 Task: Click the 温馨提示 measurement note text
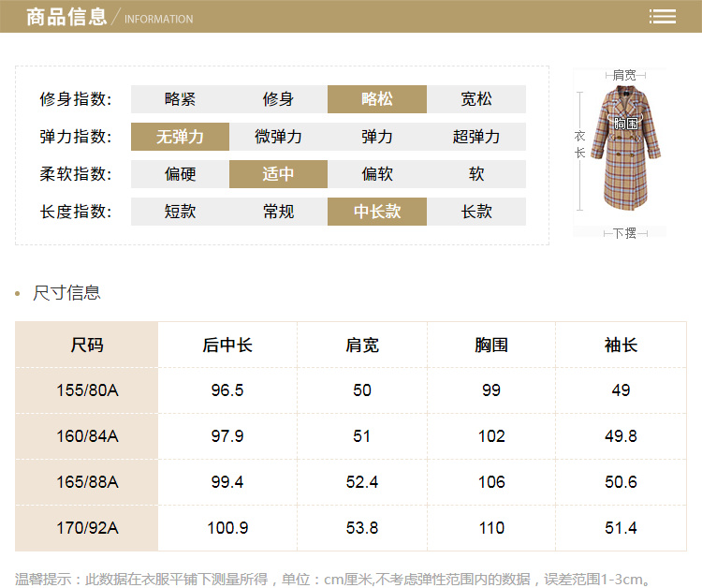(x=333, y=579)
